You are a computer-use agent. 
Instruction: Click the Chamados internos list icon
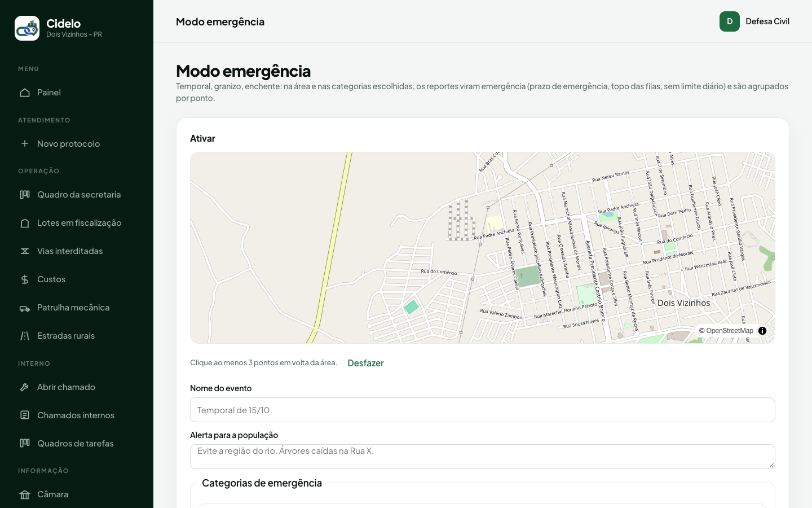(x=25, y=415)
